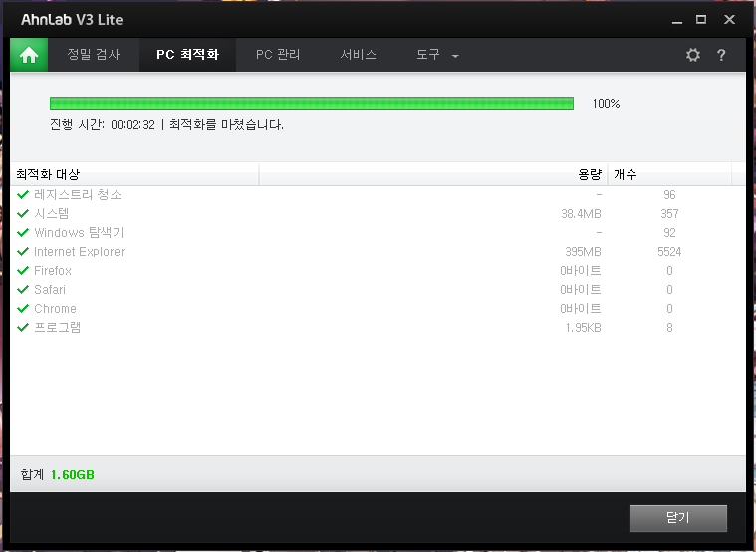Viewport: 756px width, 552px height.
Task: Maximize the AhnLab V3 Lite window
Action: click(x=701, y=19)
